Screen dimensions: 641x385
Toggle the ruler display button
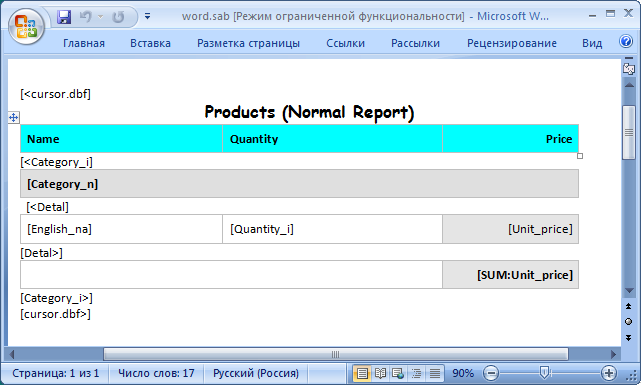pos(629,68)
